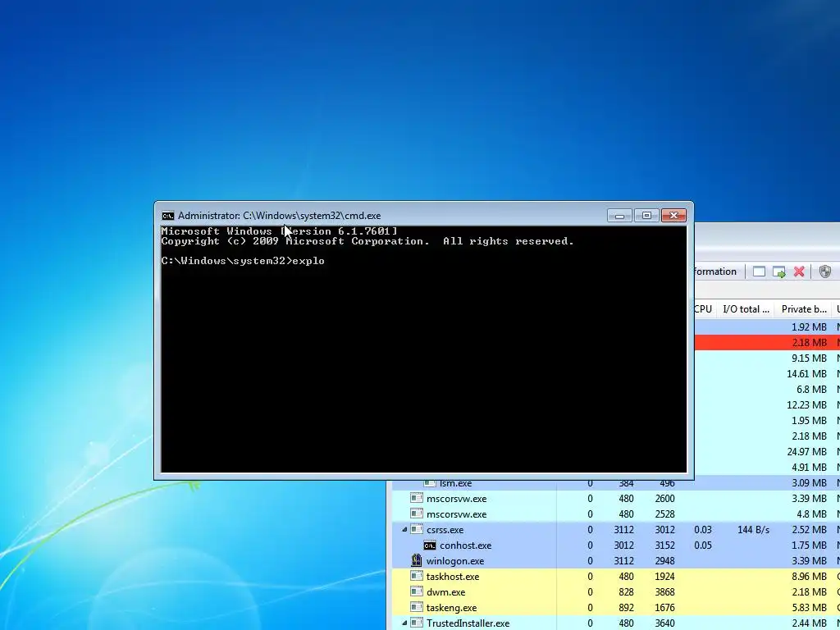Click the winlogon.exe process icon
This screenshot has height=630, width=840.
pyautogui.click(x=416, y=560)
